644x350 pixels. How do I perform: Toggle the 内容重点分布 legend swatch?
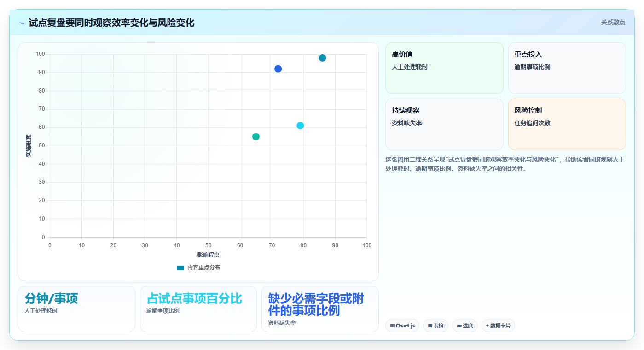pyautogui.click(x=180, y=268)
